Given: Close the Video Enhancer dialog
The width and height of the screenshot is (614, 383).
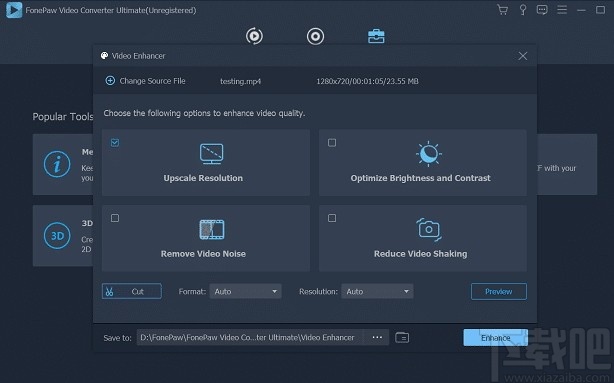Looking at the screenshot, I should pyautogui.click(x=523, y=56).
